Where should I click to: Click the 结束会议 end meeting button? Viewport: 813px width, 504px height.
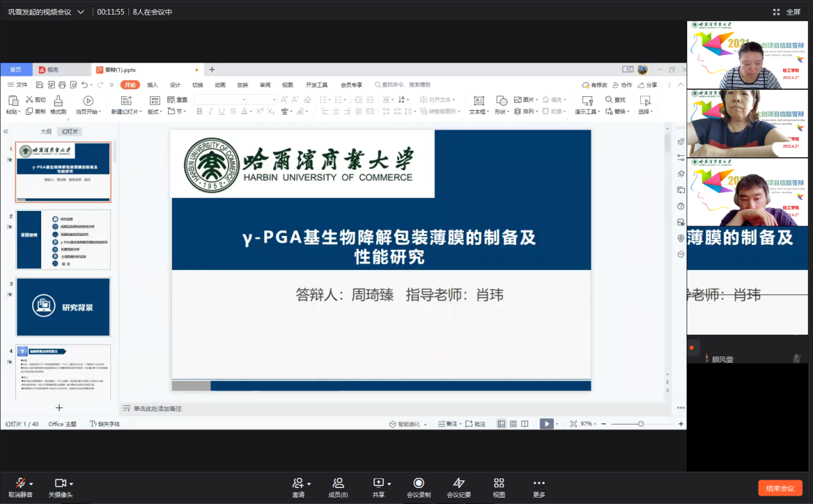click(780, 489)
